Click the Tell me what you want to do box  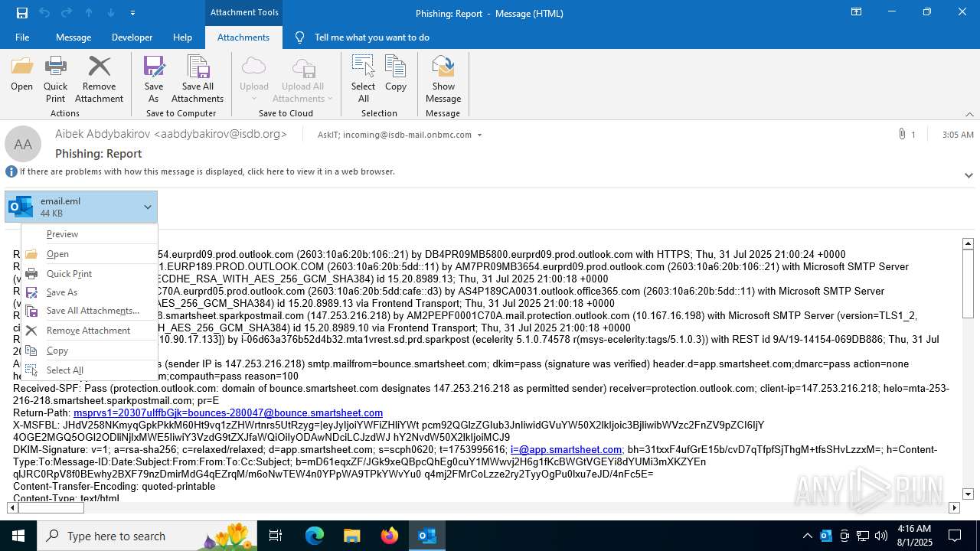[371, 37]
